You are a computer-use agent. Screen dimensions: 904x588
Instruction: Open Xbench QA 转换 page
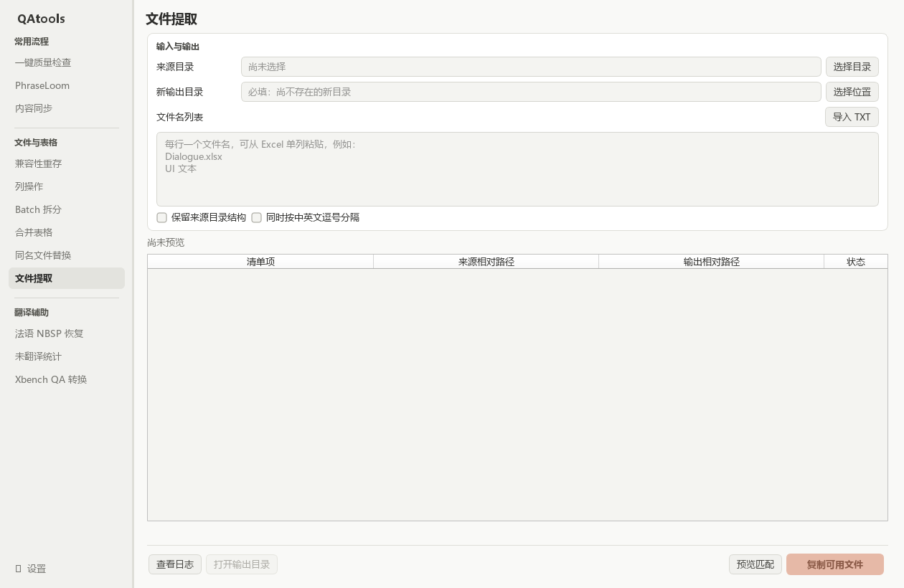coord(67,379)
